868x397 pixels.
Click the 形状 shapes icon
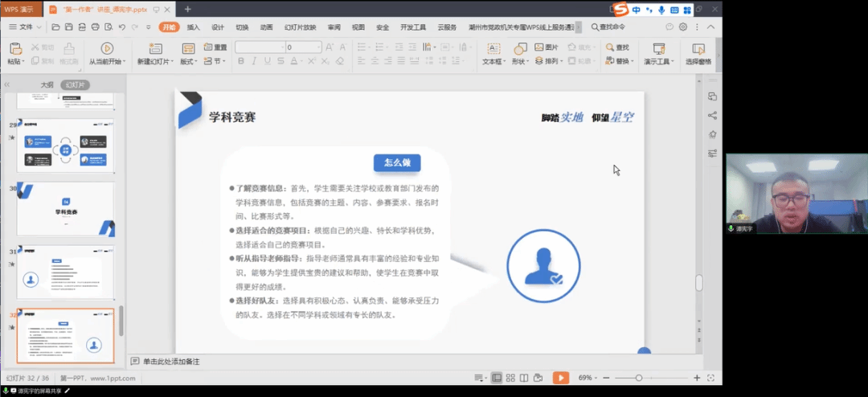point(519,49)
